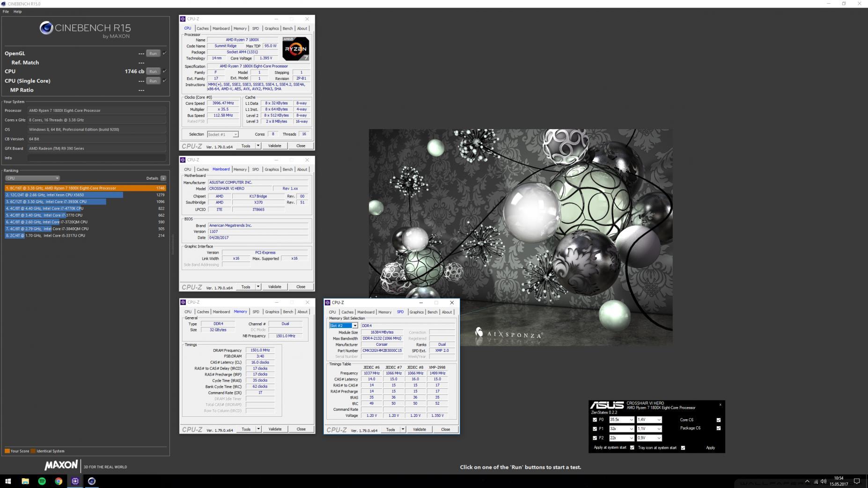Open the Slot #2 memory slot dropdown
The height and width of the screenshot is (488, 868).
344,326
